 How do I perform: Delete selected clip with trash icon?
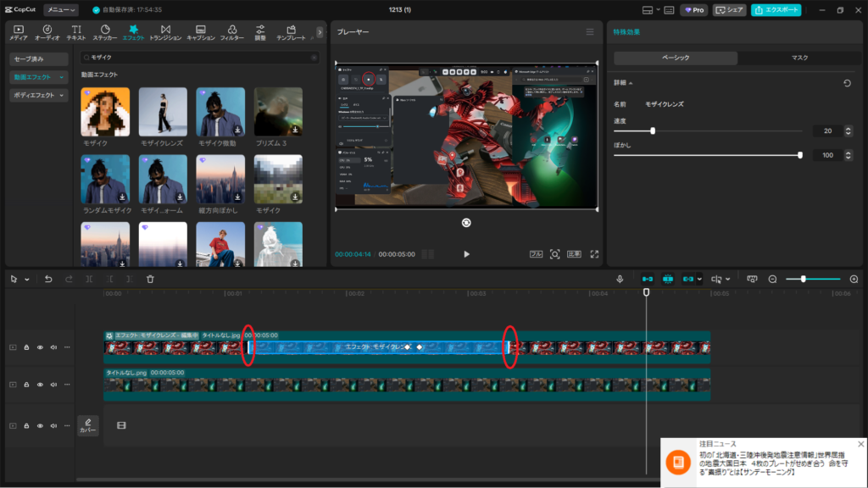pyautogui.click(x=150, y=279)
